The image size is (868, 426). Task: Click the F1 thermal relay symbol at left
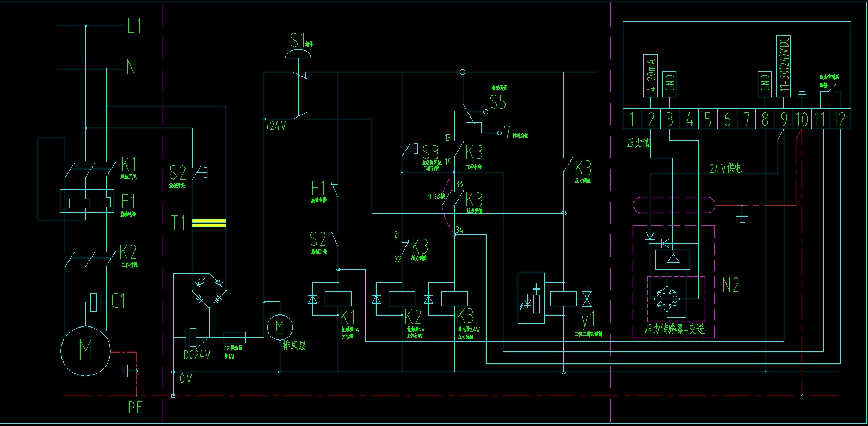point(87,201)
